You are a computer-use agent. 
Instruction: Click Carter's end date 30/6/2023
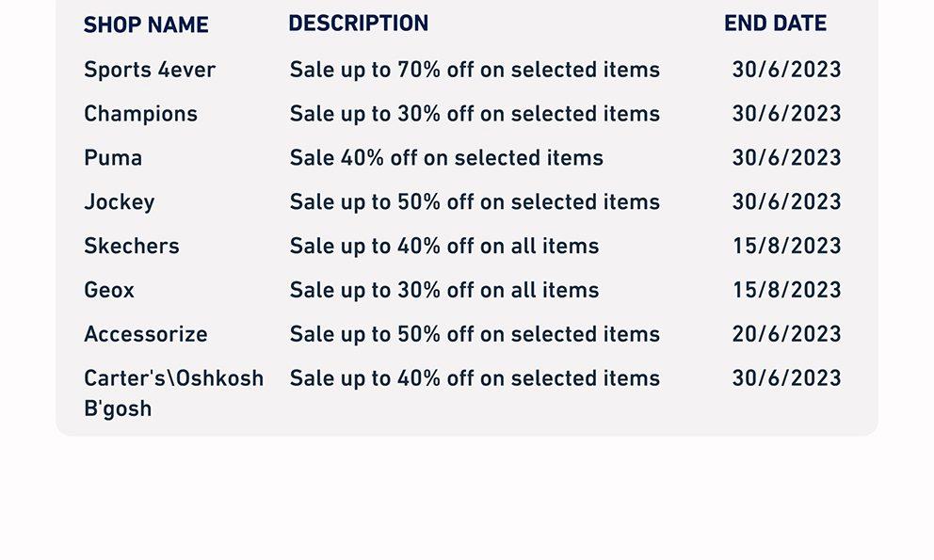pyautogui.click(x=786, y=378)
